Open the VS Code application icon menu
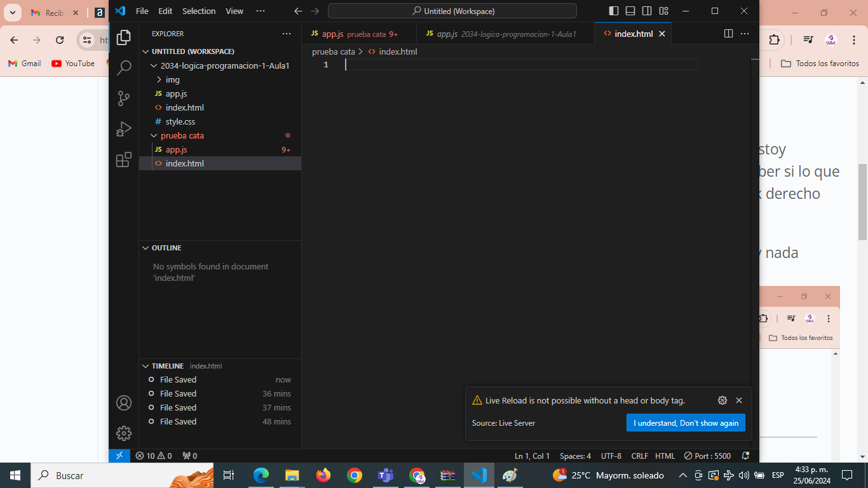This screenshot has width=868, height=488. [x=120, y=11]
